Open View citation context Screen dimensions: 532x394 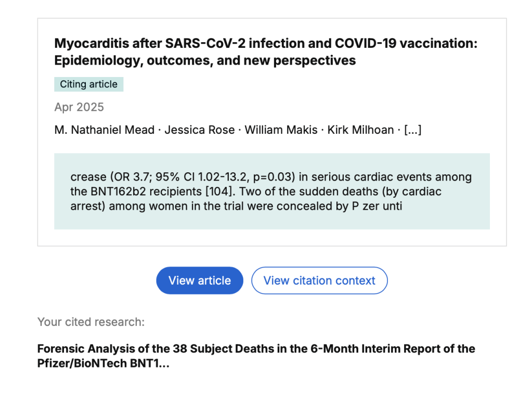(319, 281)
